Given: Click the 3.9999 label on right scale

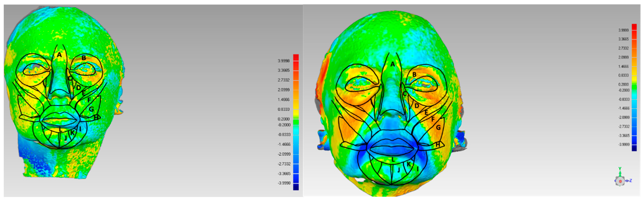Looking at the screenshot, I should coord(623,30).
